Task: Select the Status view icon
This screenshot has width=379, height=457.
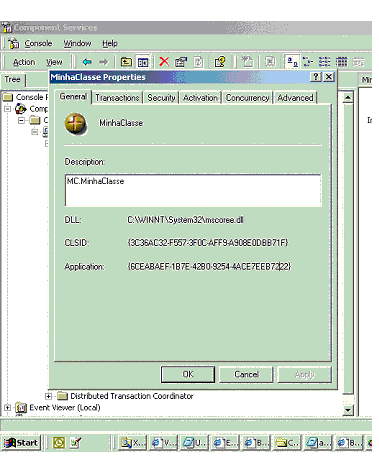Action: tap(359, 62)
